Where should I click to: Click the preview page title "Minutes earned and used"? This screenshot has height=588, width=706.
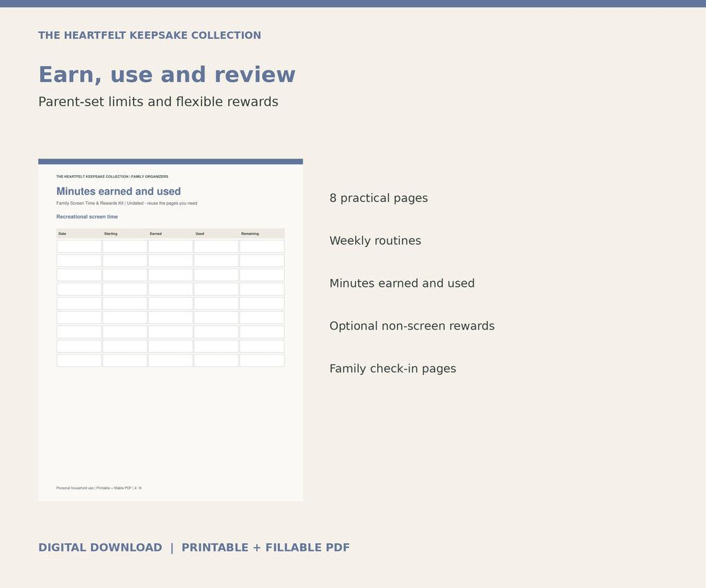coord(119,192)
